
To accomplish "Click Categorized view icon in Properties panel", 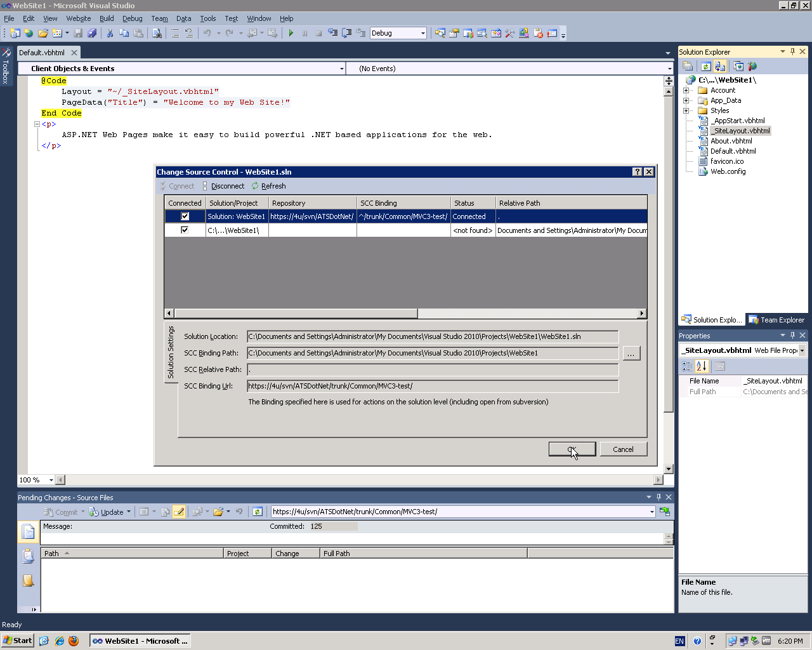I will coord(687,366).
